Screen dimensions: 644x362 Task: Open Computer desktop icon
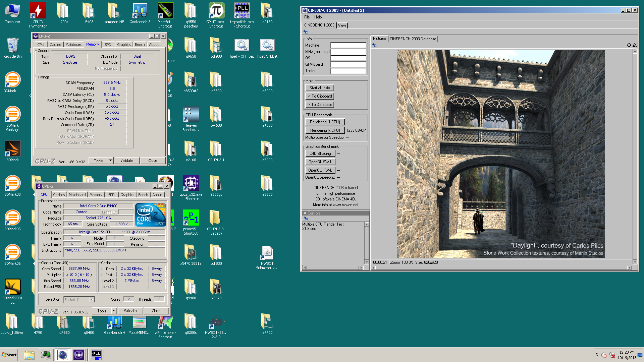[12, 13]
